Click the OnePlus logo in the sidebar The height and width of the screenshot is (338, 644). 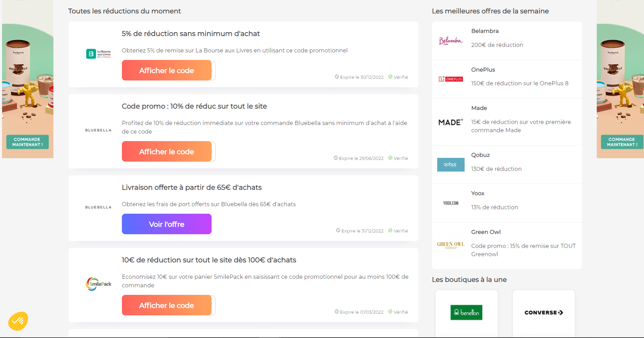[451, 78]
